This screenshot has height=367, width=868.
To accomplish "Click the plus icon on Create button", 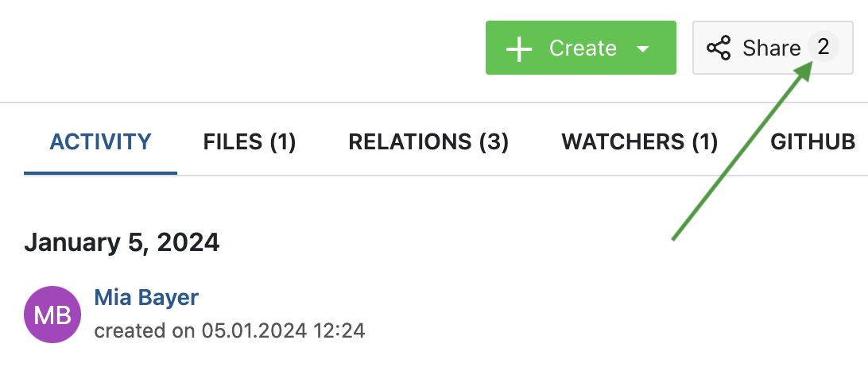I will tap(519, 48).
